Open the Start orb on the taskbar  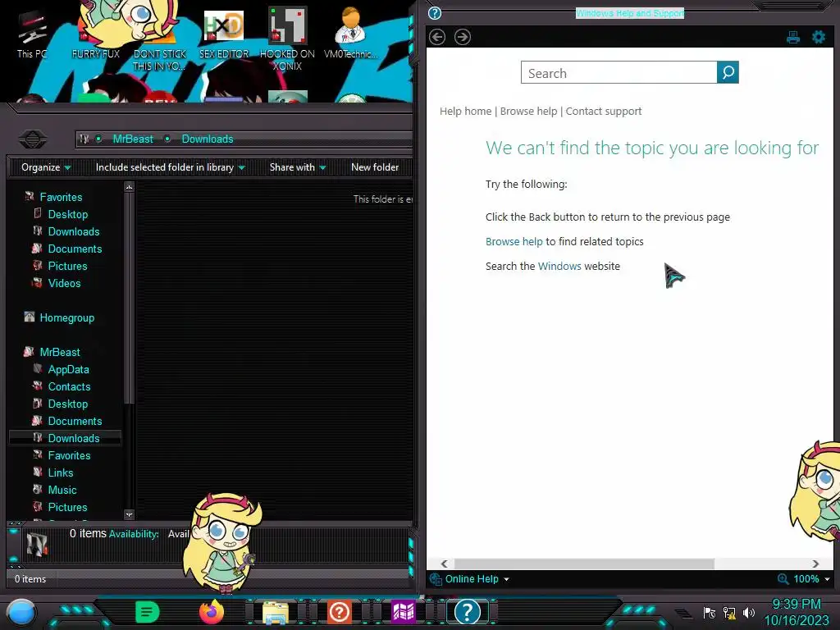[21, 613]
